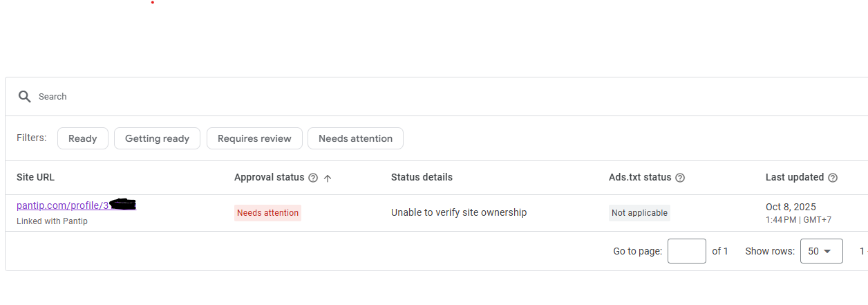Toggle the Ready filter chip

(x=82, y=138)
